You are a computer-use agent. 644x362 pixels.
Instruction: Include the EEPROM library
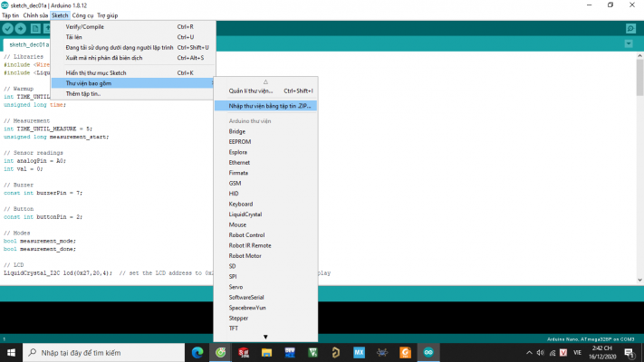(x=265, y=141)
